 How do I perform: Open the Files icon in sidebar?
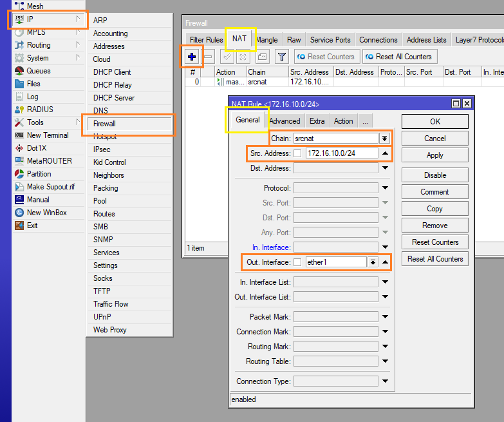coord(19,84)
